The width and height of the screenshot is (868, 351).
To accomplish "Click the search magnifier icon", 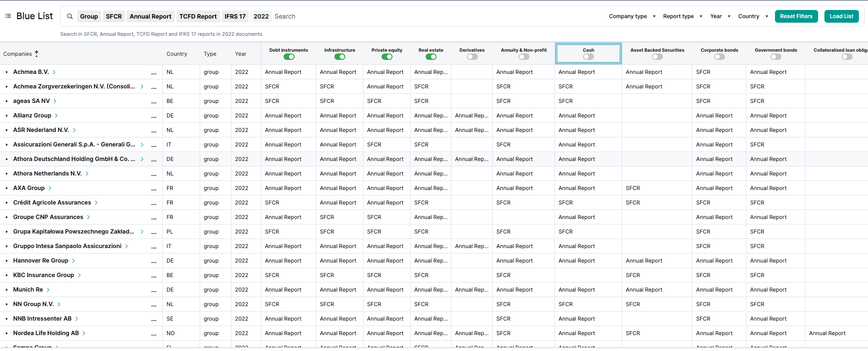I will [70, 16].
